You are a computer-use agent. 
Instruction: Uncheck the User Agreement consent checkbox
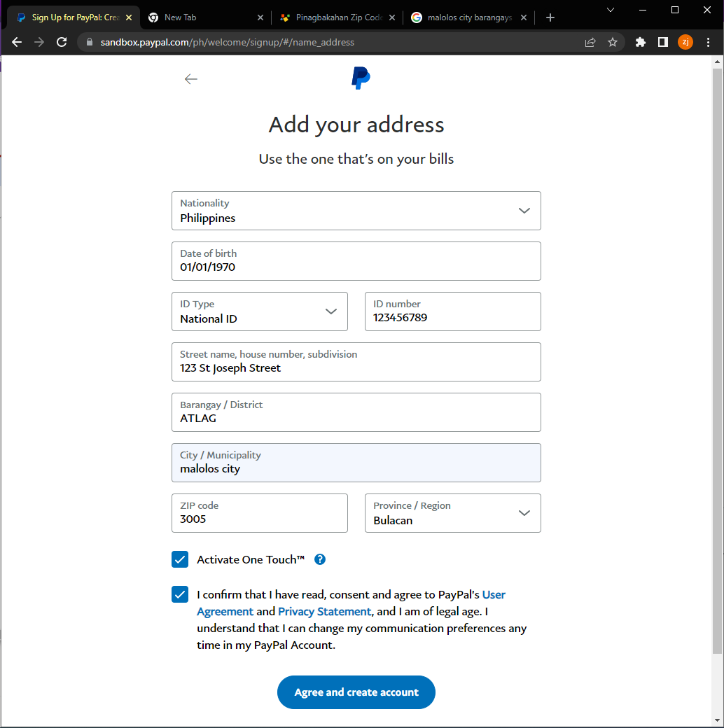[x=180, y=594]
